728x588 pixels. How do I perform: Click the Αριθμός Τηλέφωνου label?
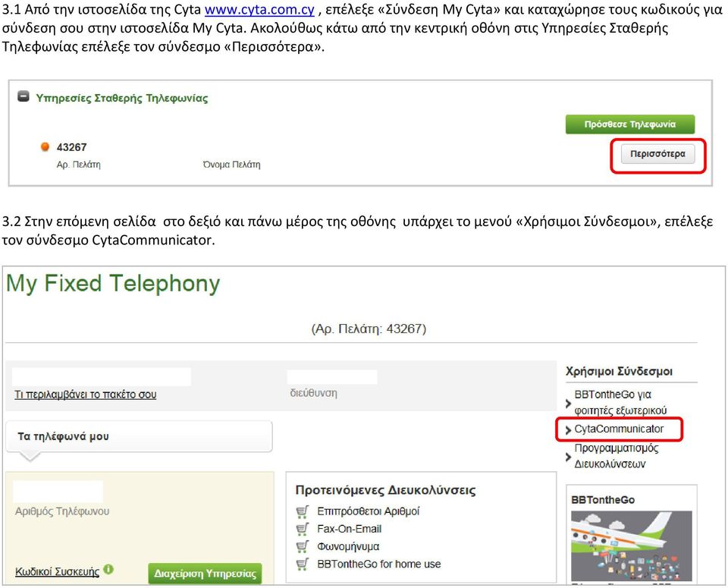click(62, 511)
